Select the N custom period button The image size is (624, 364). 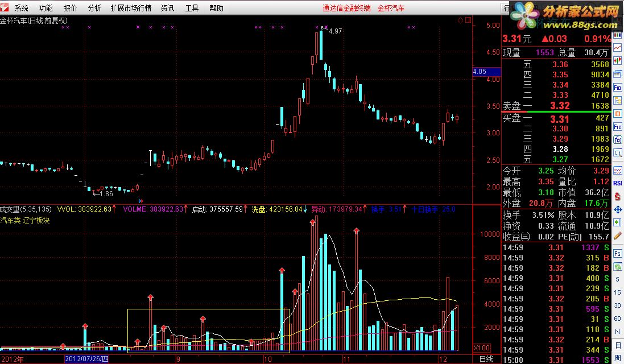[618, 332]
